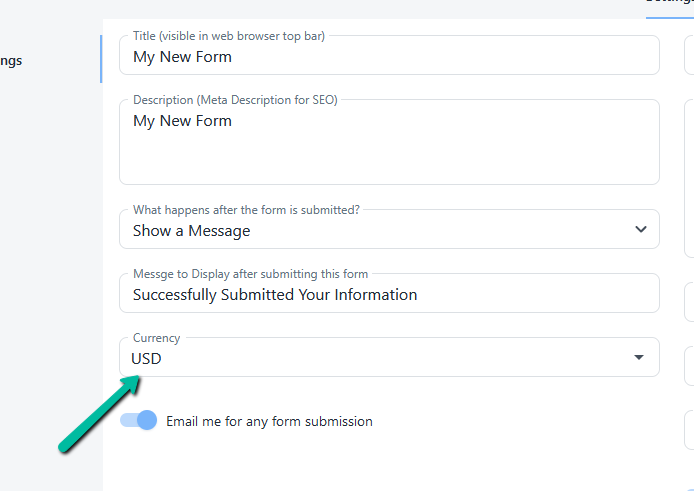Click the empty area of the Description box
The image size is (694, 491).
(389, 159)
